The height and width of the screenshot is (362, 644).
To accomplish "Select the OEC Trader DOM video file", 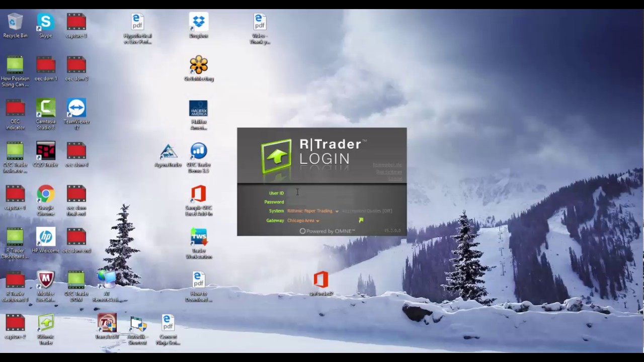I will tap(76, 287).
